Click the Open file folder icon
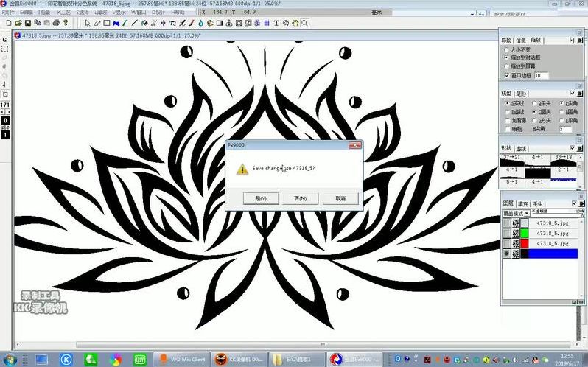 coord(17,23)
